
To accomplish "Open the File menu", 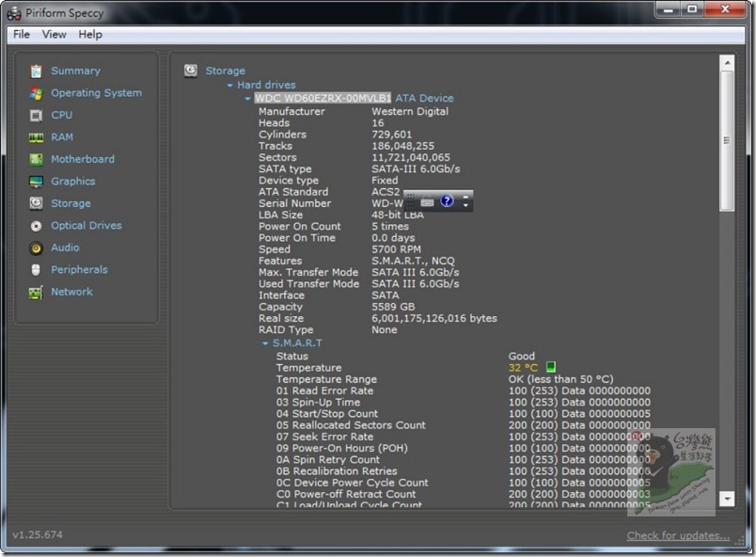I will 22,34.
